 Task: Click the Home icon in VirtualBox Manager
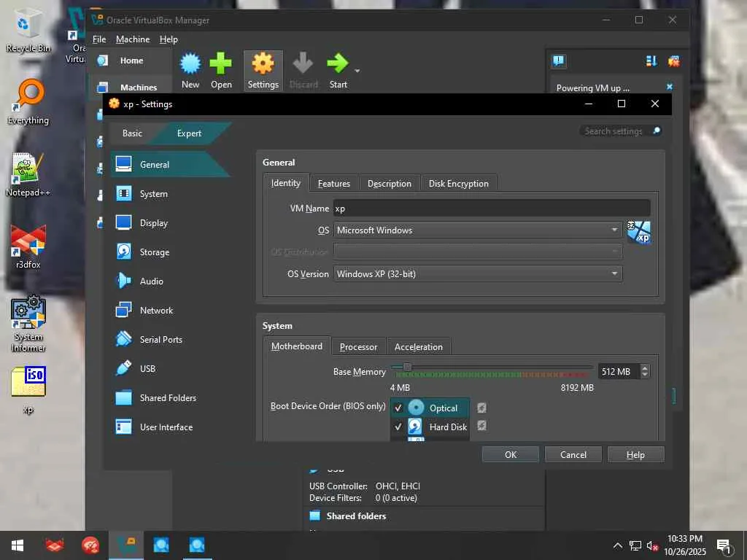[x=103, y=61]
